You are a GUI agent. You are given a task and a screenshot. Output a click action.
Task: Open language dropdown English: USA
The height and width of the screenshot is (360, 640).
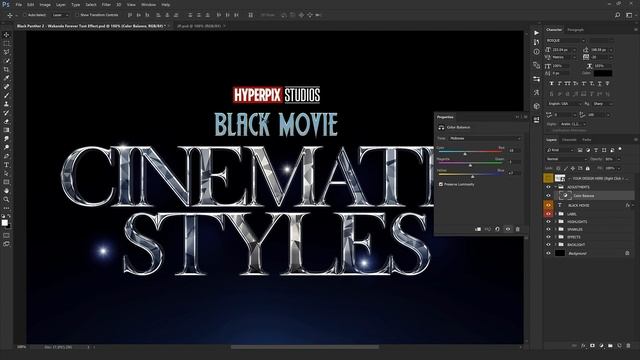coord(564,104)
